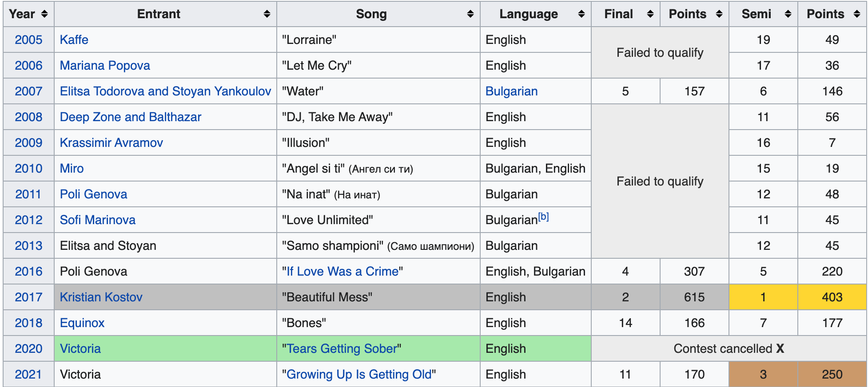Image resolution: width=868 pixels, height=387 pixels.
Task: Click the Language column sort icon
Action: tap(581, 14)
